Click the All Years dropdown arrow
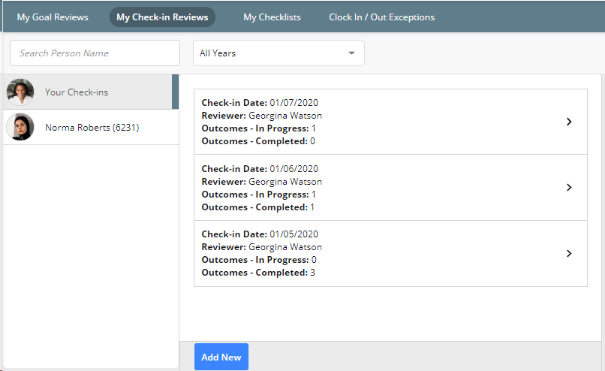The width and height of the screenshot is (605, 371). click(351, 53)
